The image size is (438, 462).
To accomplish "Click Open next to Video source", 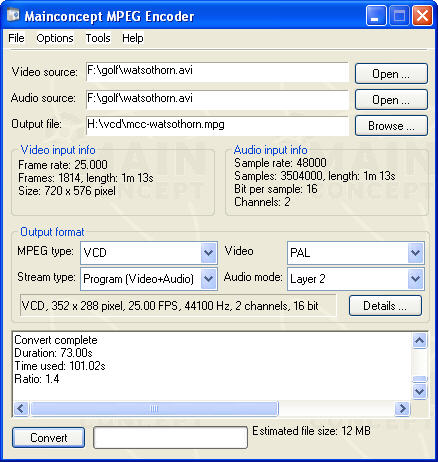I will (x=391, y=74).
